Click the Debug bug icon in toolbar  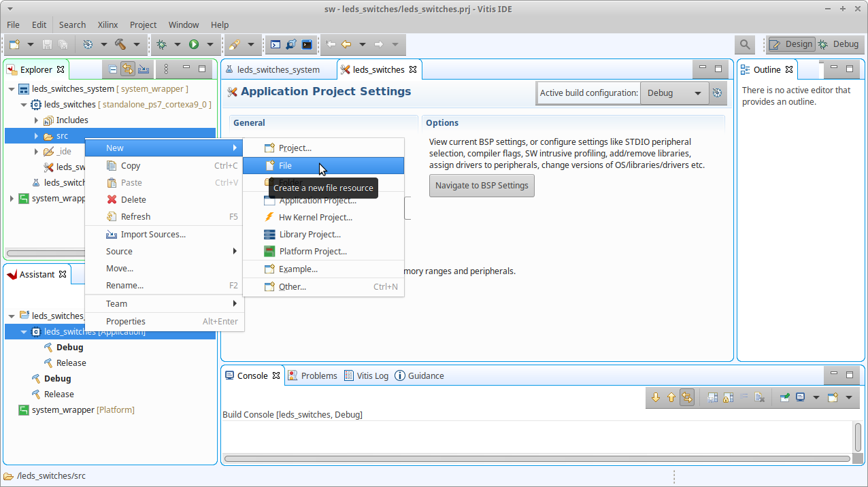(x=161, y=44)
